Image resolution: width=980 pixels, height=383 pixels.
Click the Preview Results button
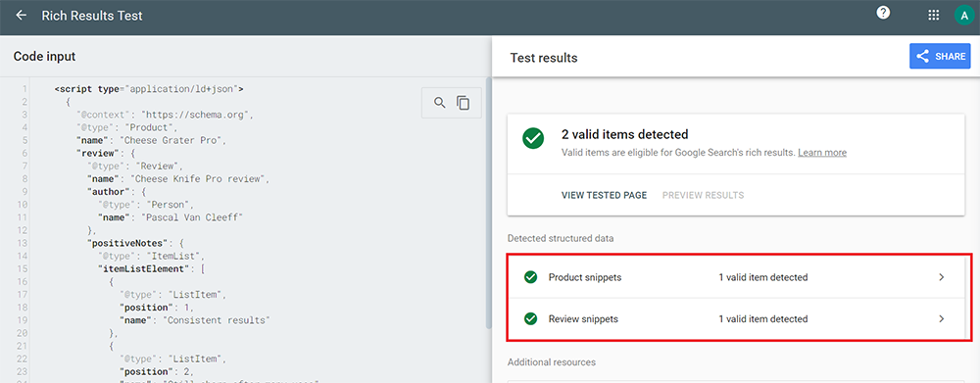tap(703, 195)
